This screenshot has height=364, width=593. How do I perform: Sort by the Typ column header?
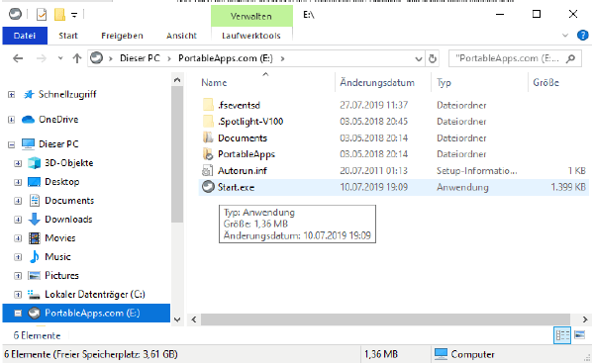click(x=444, y=82)
